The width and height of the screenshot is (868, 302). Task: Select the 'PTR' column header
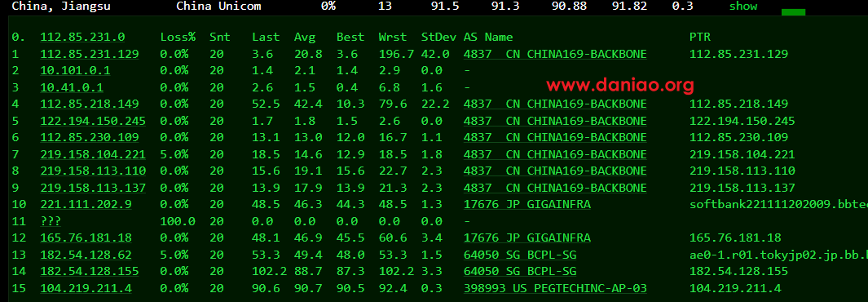click(x=700, y=37)
